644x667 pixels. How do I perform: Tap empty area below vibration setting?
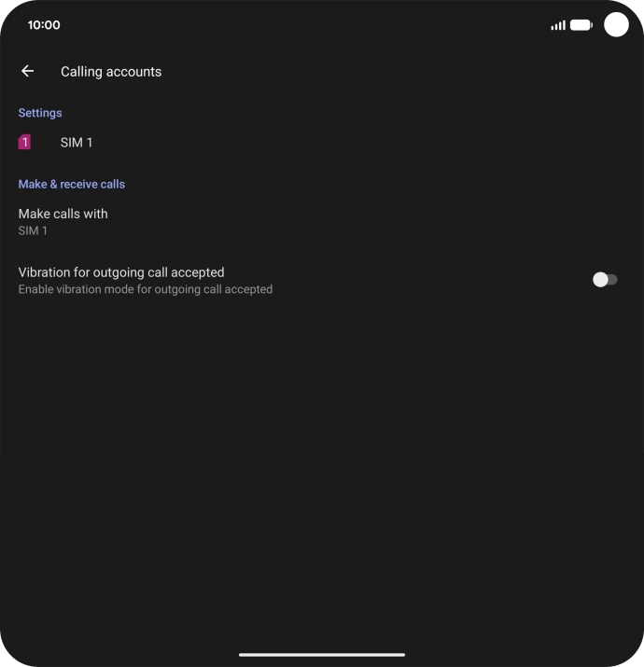pos(322,468)
